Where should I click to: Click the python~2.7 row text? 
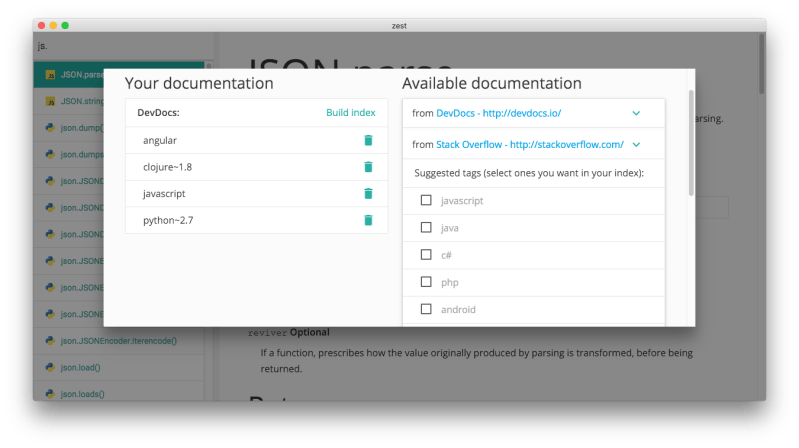tap(168, 220)
